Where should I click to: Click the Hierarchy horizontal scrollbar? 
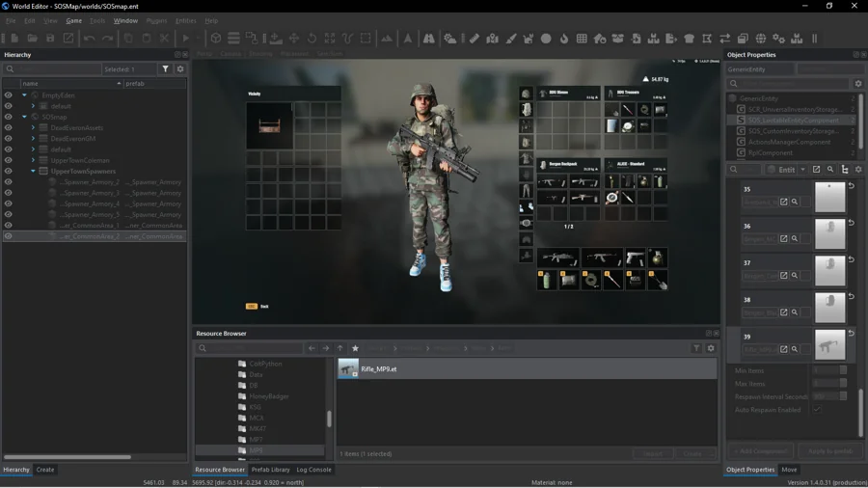pyautogui.click(x=67, y=457)
